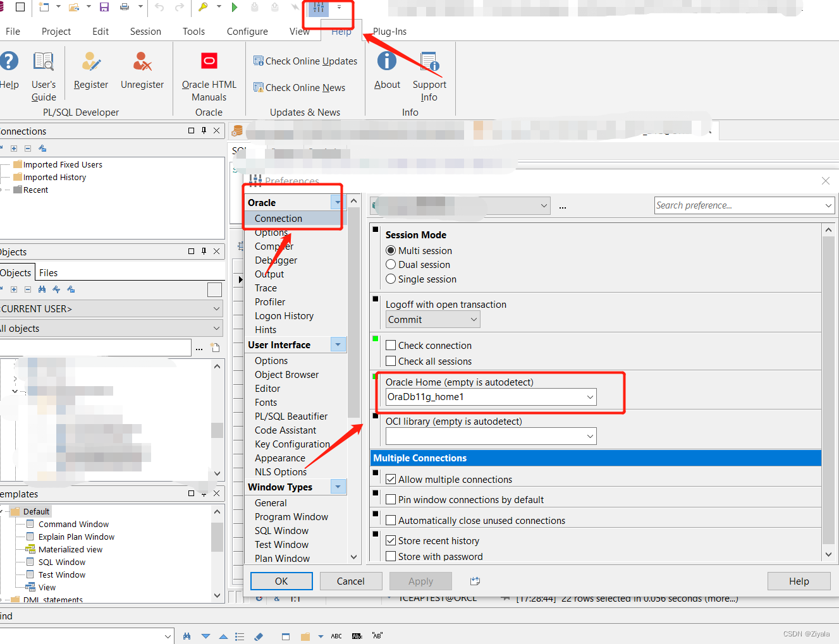Click the object folders icon in Objects panel toolbar

pyautogui.click(x=71, y=289)
